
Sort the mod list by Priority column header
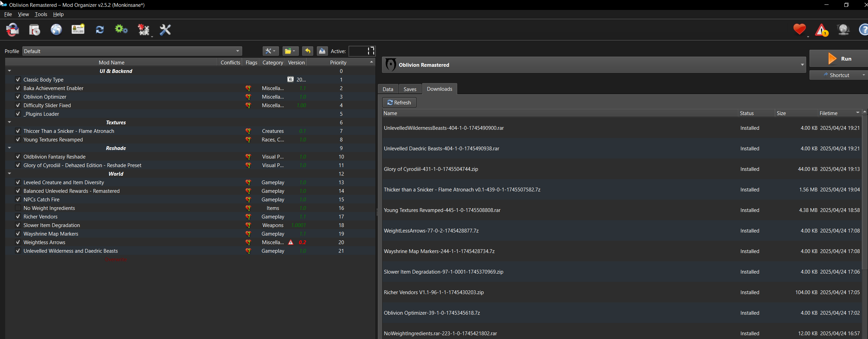(x=338, y=62)
